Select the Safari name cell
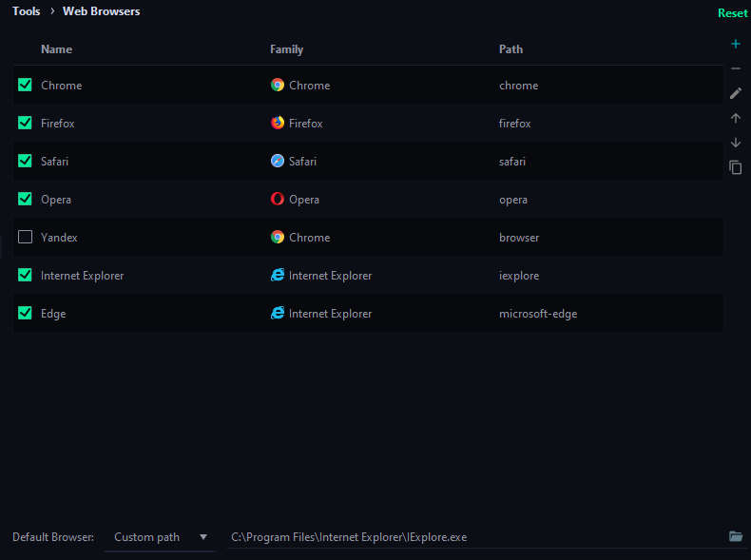 (x=54, y=162)
